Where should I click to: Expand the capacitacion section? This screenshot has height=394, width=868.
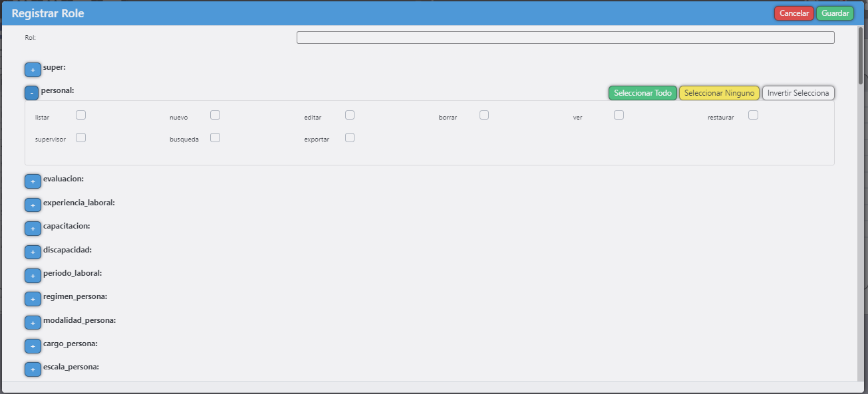pyautogui.click(x=33, y=229)
